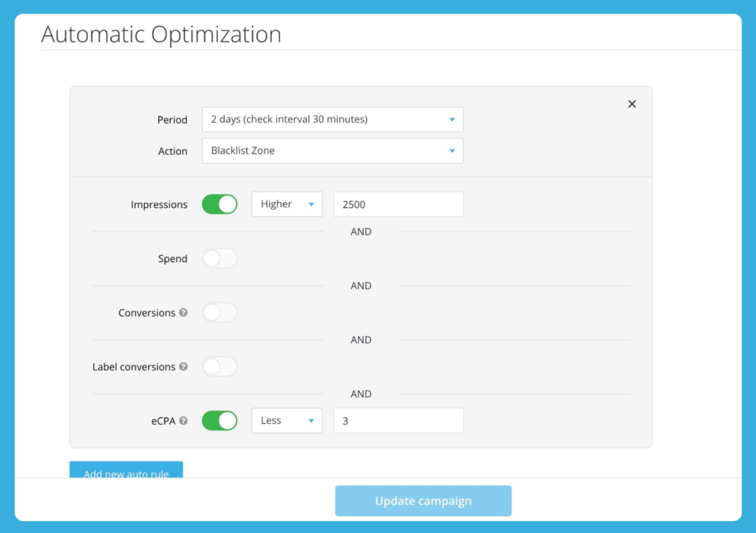Click the Period label text

coord(172,120)
